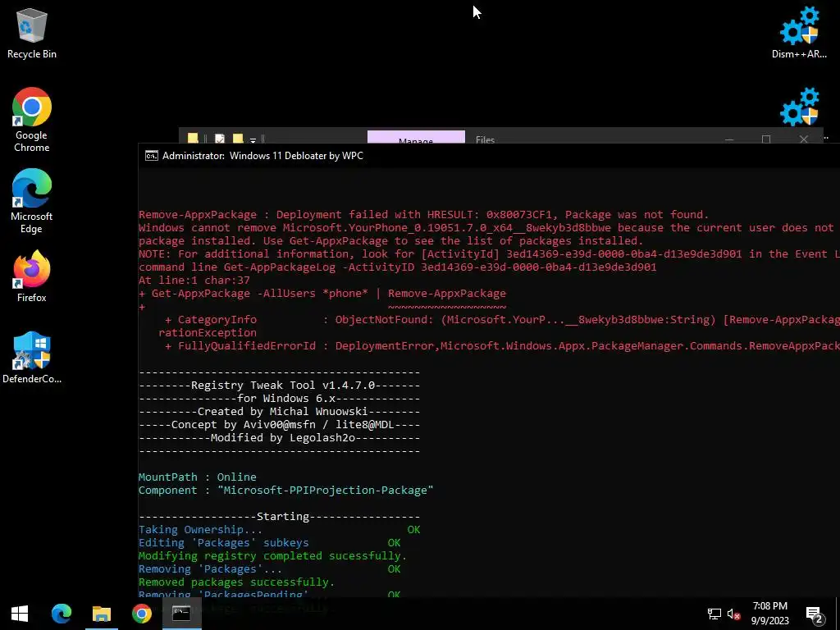Click the 'Modified by Legolash2o' line
This screenshot has width=840, height=630.
pos(279,438)
